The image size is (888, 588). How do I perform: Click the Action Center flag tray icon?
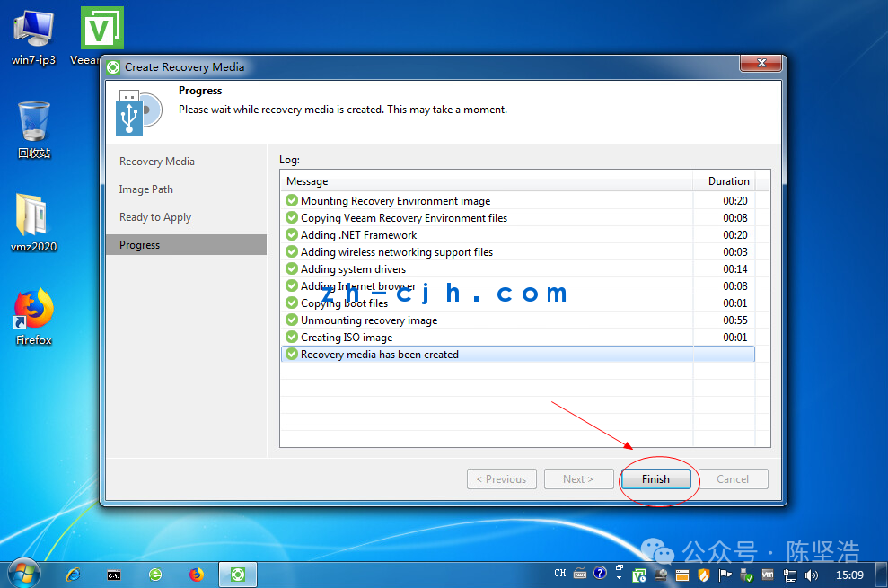725,575
